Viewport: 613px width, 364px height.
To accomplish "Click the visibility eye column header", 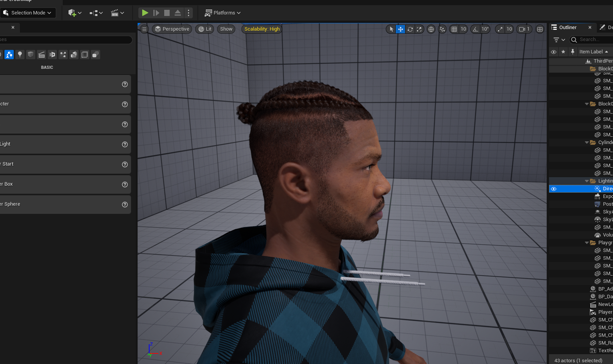I will pyautogui.click(x=553, y=52).
